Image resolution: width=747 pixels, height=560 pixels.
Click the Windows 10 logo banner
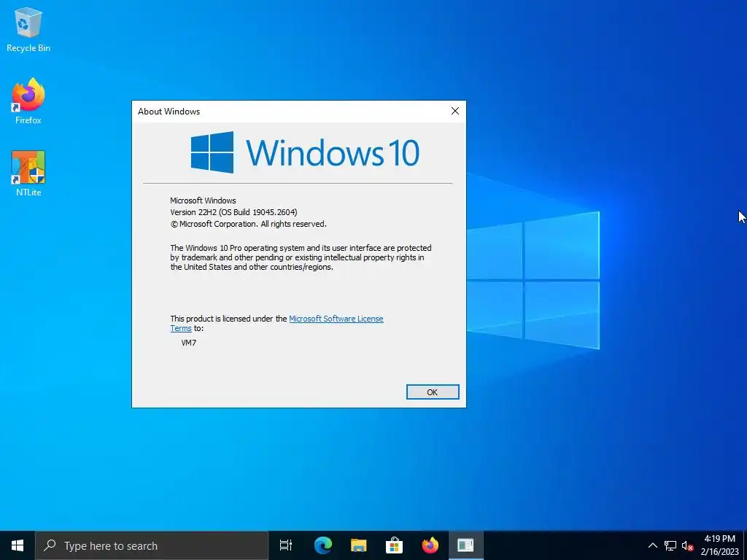click(x=305, y=152)
